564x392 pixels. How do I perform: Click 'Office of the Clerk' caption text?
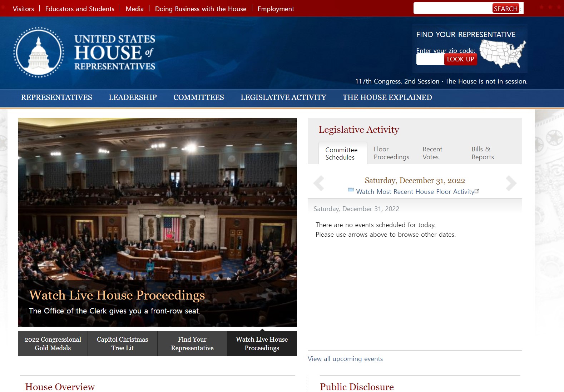114,311
